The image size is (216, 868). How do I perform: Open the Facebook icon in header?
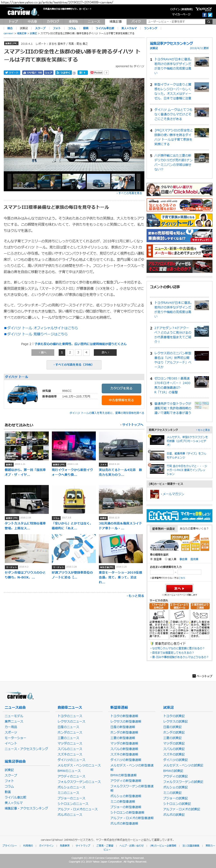click(x=204, y=15)
